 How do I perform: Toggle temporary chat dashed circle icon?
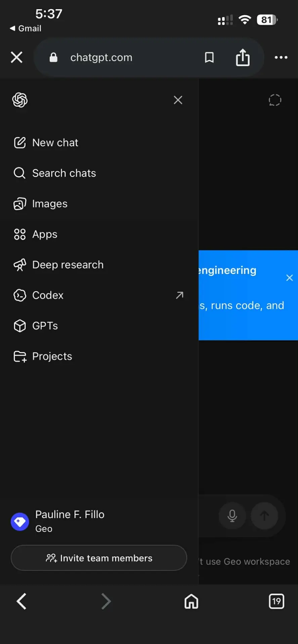275,100
